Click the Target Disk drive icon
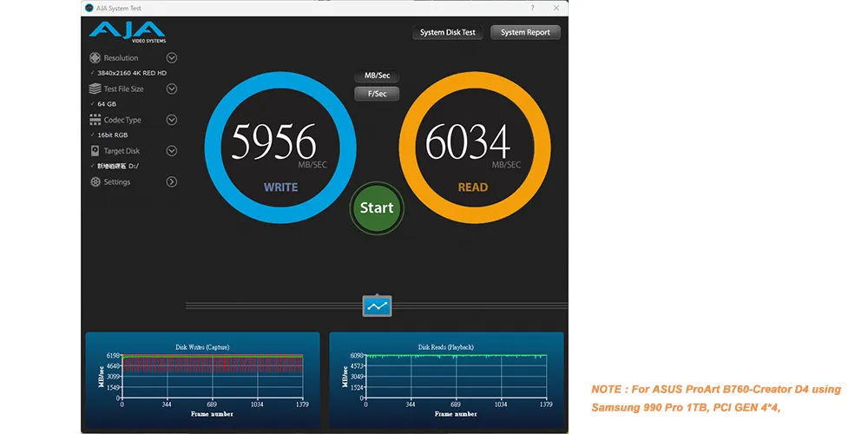This screenshot has height=434, width=868. tap(95, 151)
